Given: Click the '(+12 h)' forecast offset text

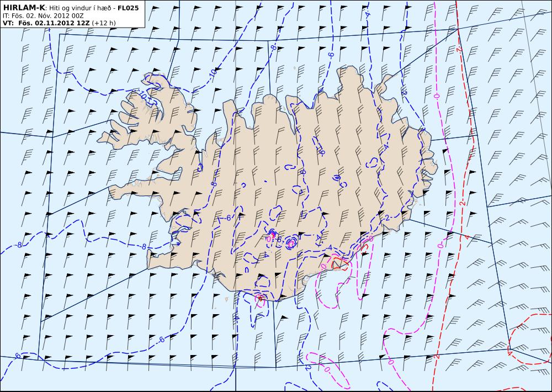Looking at the screenshot, I should pyautogui.click(x=104, y=23).
